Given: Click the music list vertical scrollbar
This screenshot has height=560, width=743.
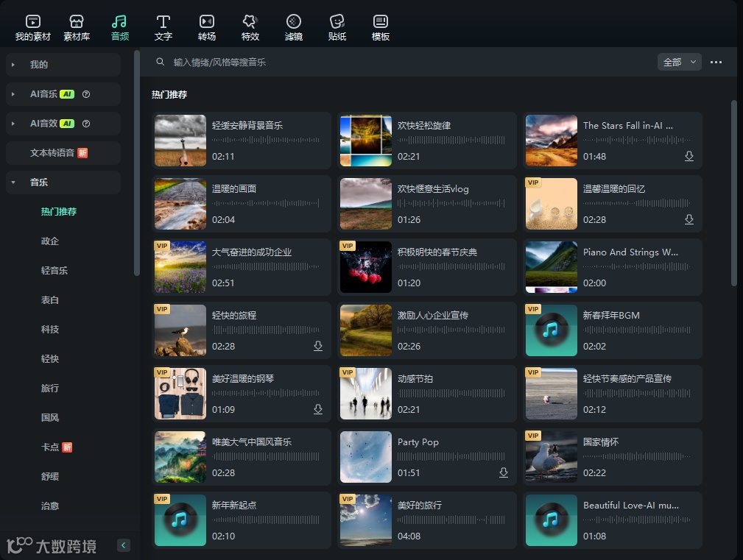Looking at the screenshot, I should [x=734, y=192].
